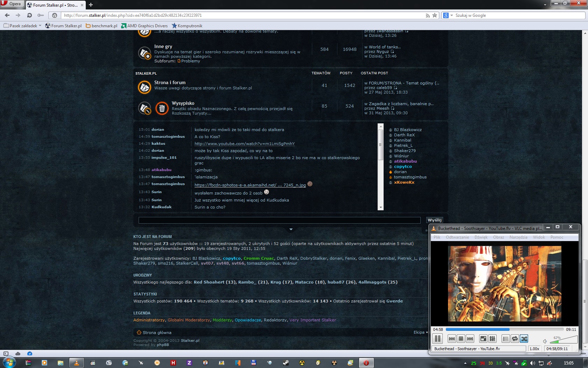The width and height of the screenshot is (588, 368).
Task: Open the Inne gry forum
Action: pyautogui.click(x=163, y=46)
